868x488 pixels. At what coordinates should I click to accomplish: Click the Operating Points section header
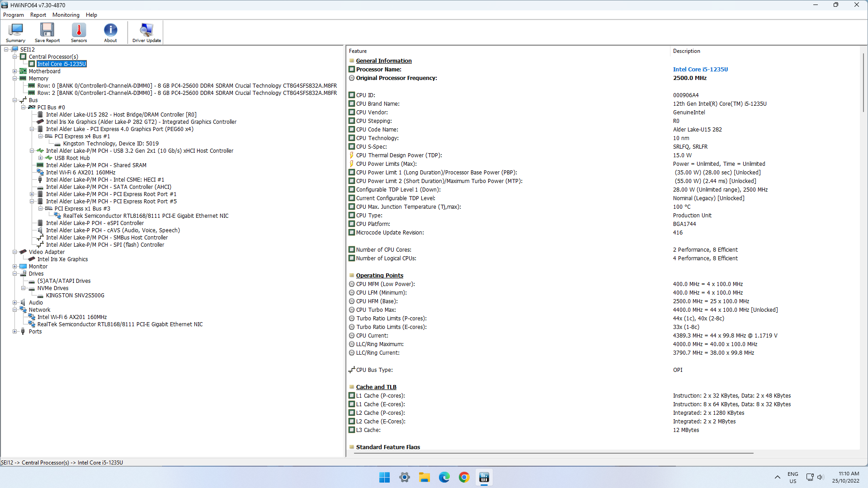pos(379,276)
